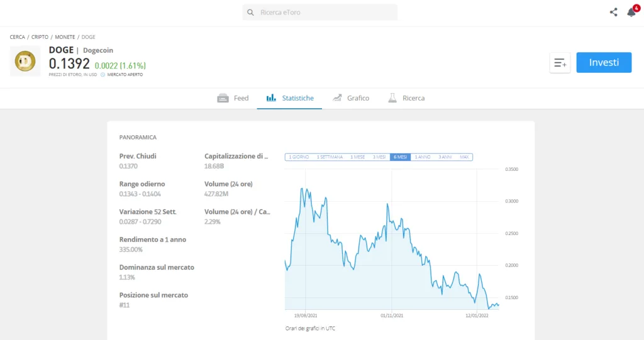The height and width of the screenshot is (340, 644).
Task: Click the add-to-watchlist icon button
Action: 560,63
